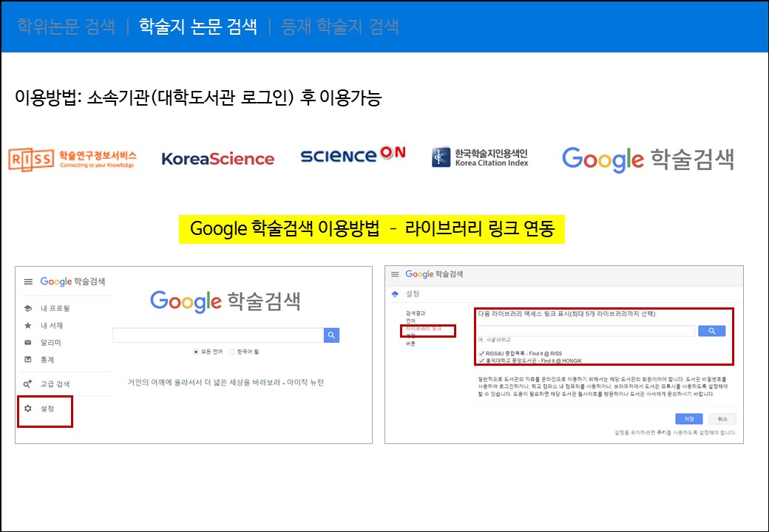The width and height of the screenshot is (769, 532).
Task: Switch to 학위논문 검색 tab
Action: click(x=67, y=27)
